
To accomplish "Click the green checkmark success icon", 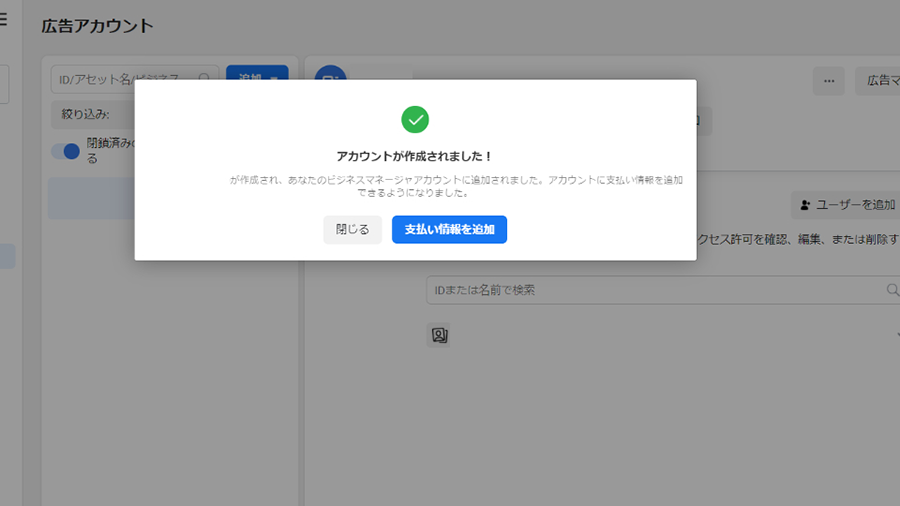I will [x=415, y=119].
